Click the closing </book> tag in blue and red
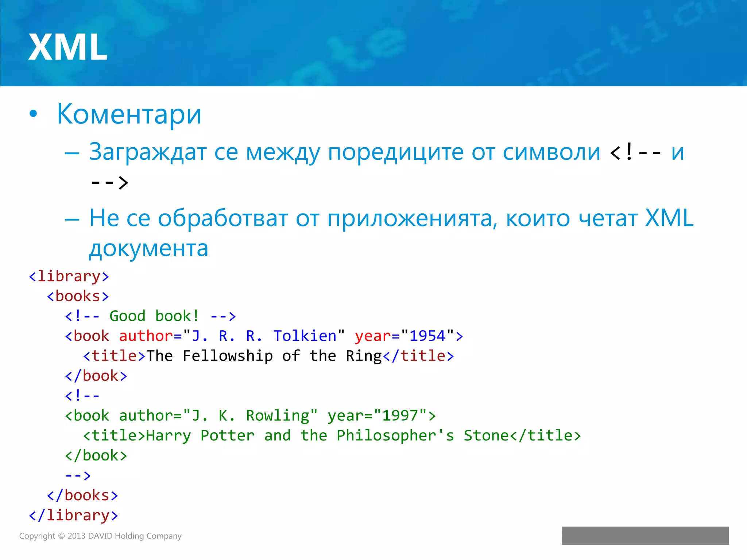The height and width of the screenshot is (560, 747). pyautogui.click(x=96, y=376)
